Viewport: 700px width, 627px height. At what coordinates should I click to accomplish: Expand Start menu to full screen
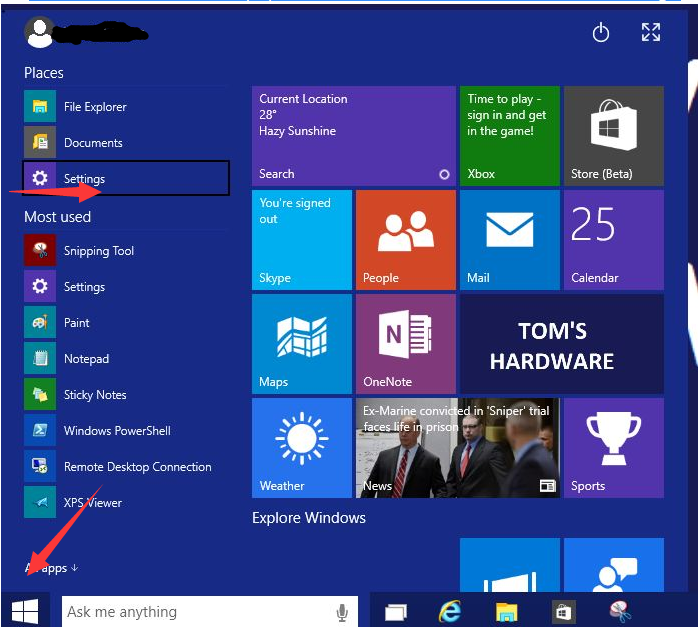[x=650, y=32]
